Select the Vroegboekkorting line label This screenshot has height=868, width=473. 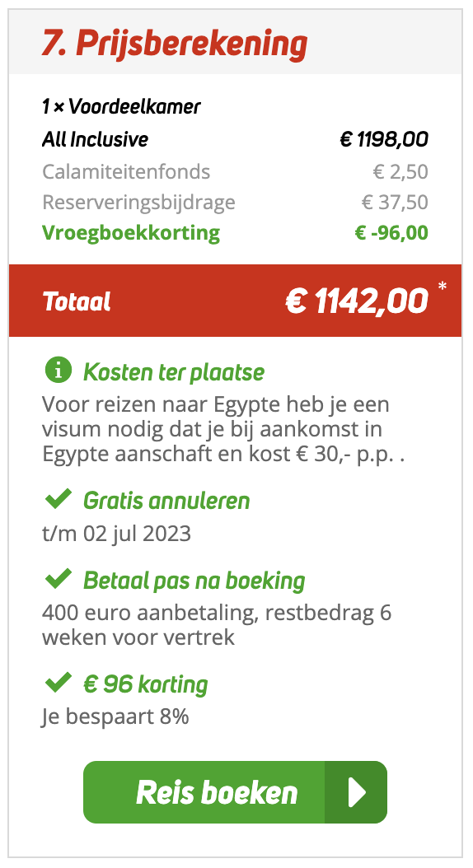[131, 232]
